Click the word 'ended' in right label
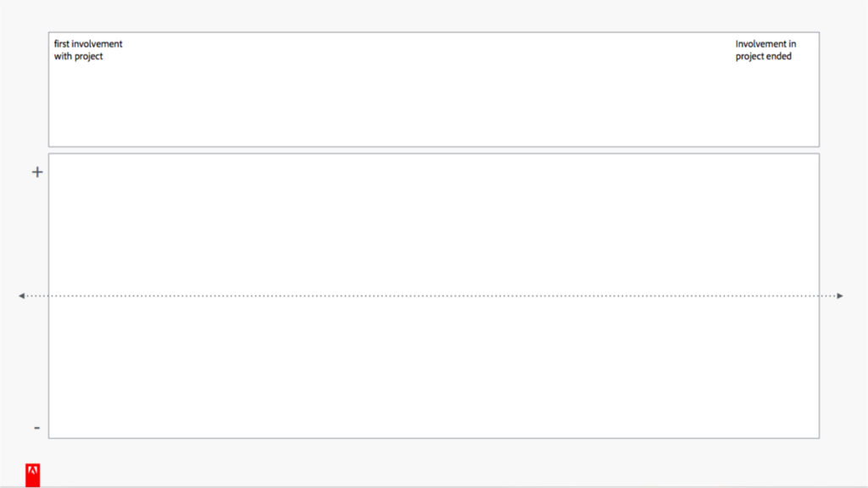 click(x=779, y=57)
